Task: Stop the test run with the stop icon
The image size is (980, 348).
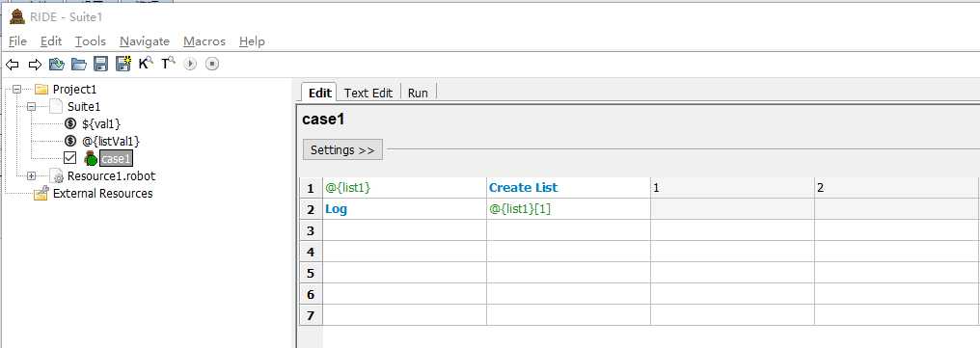Action: tap(212, 64)
